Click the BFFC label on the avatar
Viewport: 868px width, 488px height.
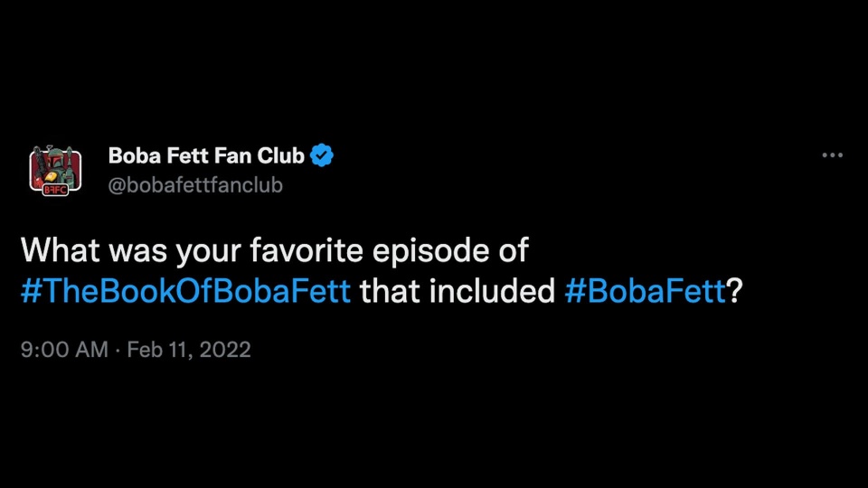coord(55,190)
